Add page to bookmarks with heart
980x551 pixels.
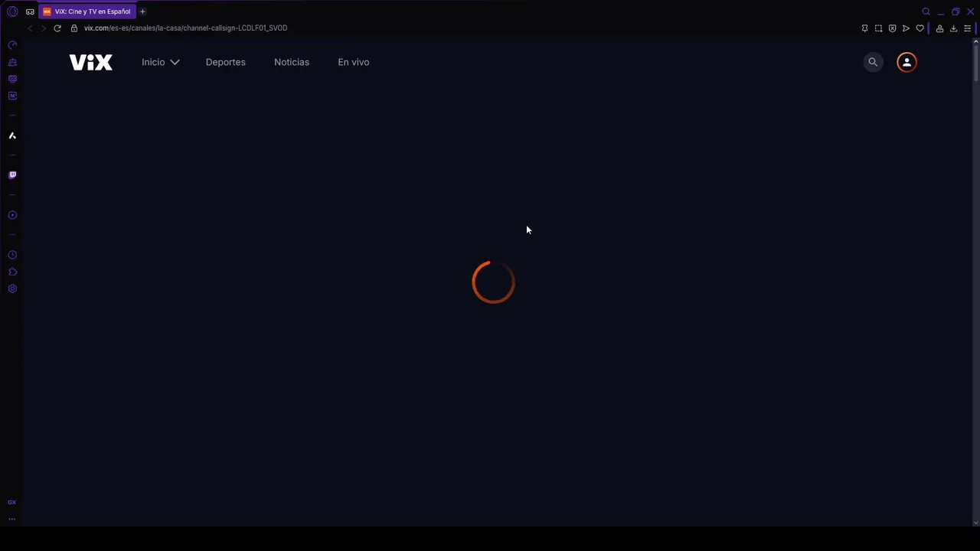point(920,28)
